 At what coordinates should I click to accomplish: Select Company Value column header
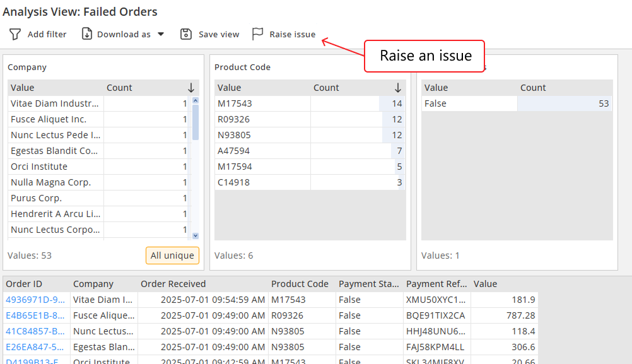[56, 88]
